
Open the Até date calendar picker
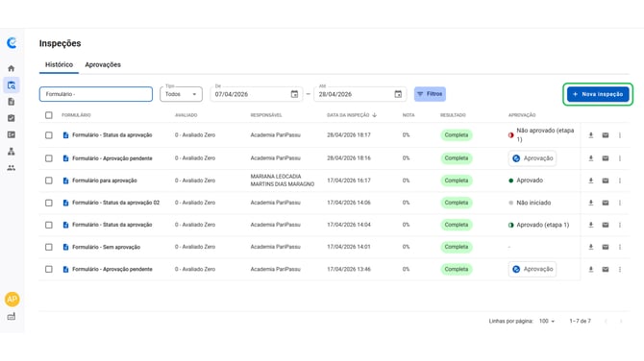tap(398, 94)
